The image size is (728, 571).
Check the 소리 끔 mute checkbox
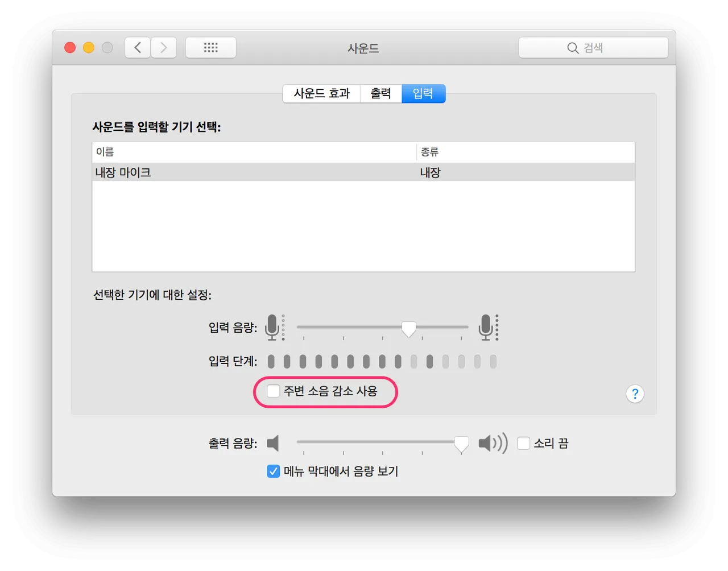tap(523, 443)
